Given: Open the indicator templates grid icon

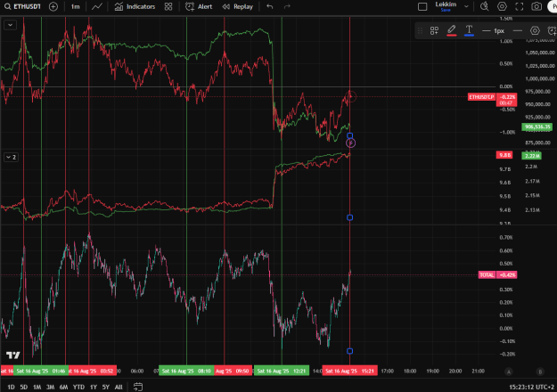Looking at the screenshot, I should point(168,6).
